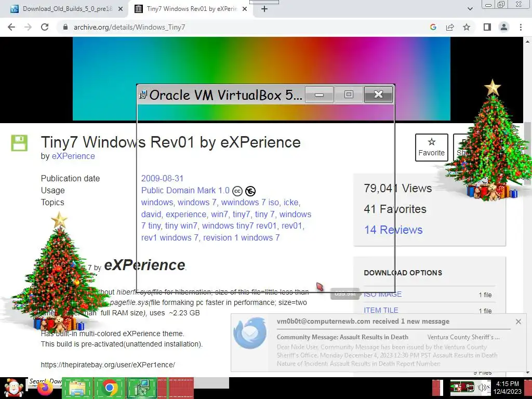Switch to Download_Old_Builds_5_0 tab
Screen dimensions: 532x399
(x=64, y=9)
